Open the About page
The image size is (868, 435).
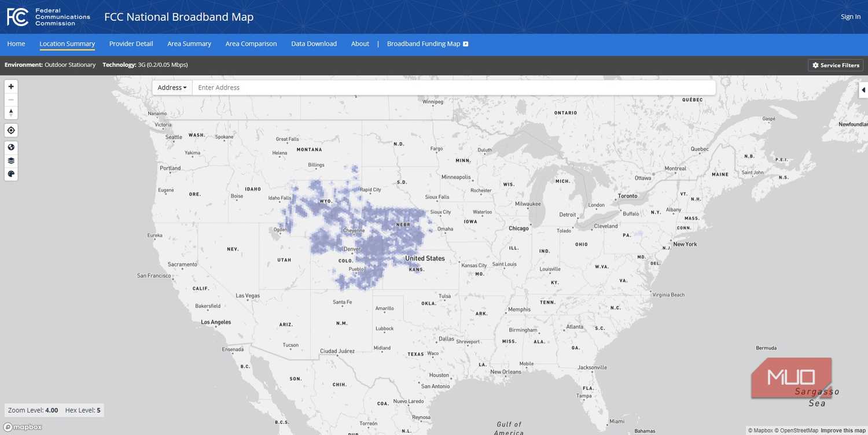pyautogui.click(x=360, y=44)
